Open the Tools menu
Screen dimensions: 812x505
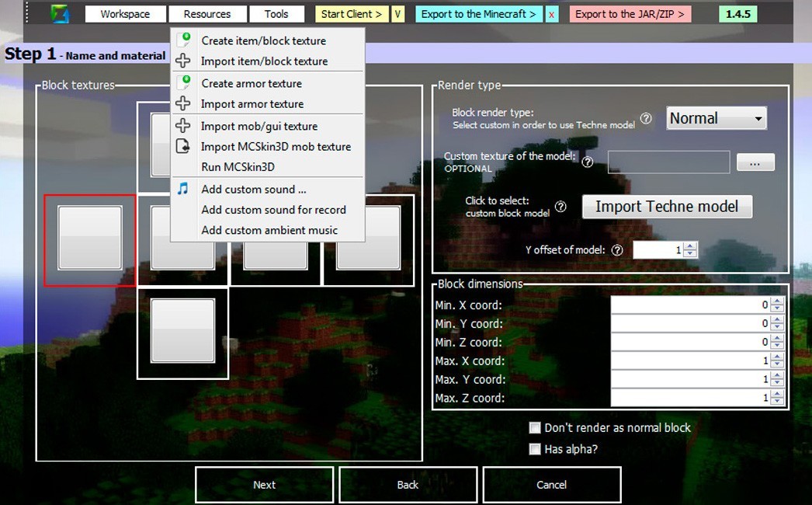(276, 13)
